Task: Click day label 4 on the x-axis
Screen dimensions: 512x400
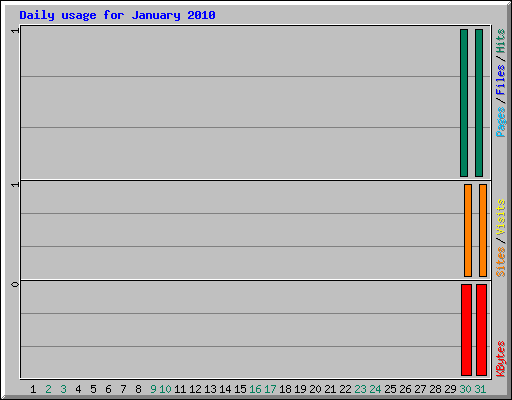Action: [78, 389]
